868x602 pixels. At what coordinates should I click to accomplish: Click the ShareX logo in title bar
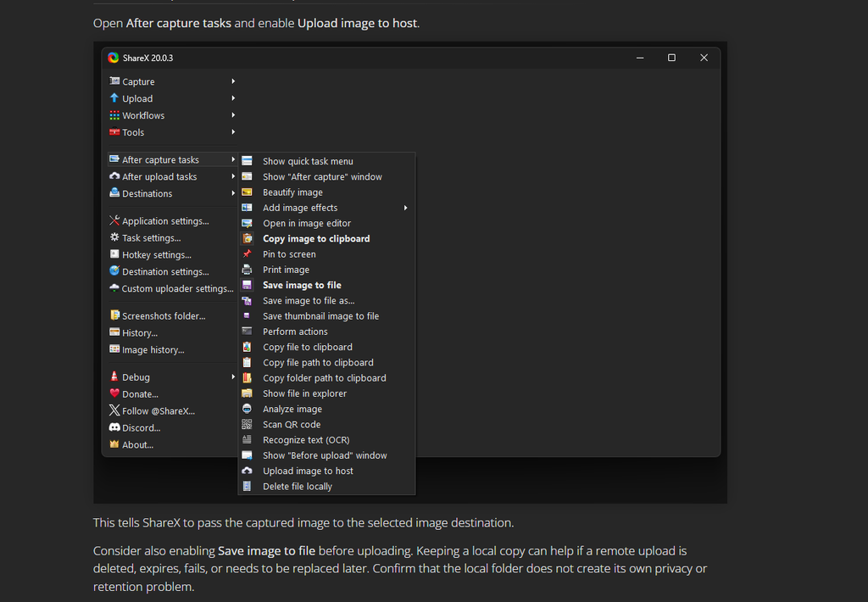coord(114,58)
